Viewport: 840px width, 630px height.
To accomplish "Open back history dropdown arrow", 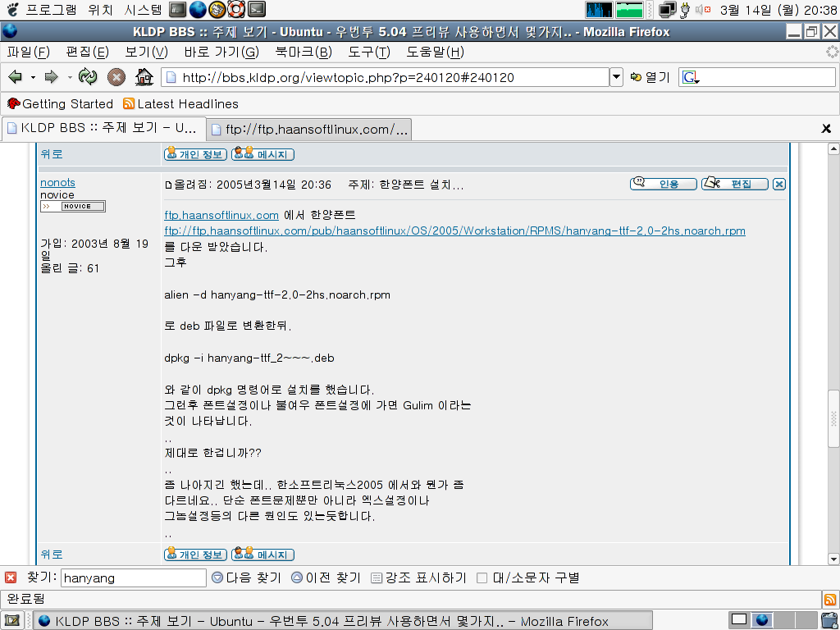I will pos(33,78).
